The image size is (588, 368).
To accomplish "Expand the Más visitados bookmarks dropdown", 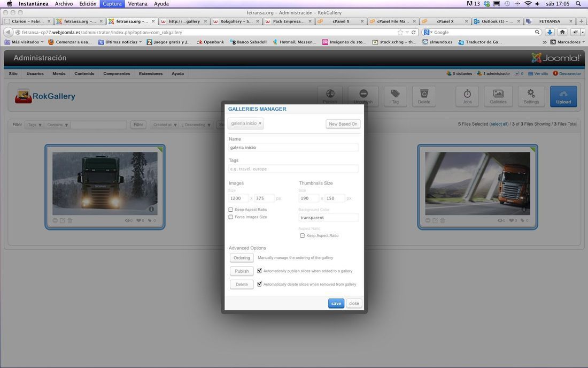I will [x=24, y=42].
